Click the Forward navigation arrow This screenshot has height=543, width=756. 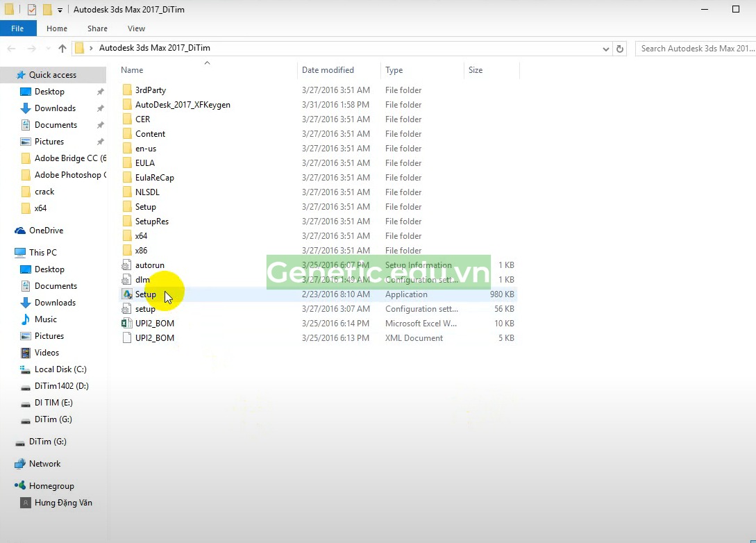pos(32,48)
